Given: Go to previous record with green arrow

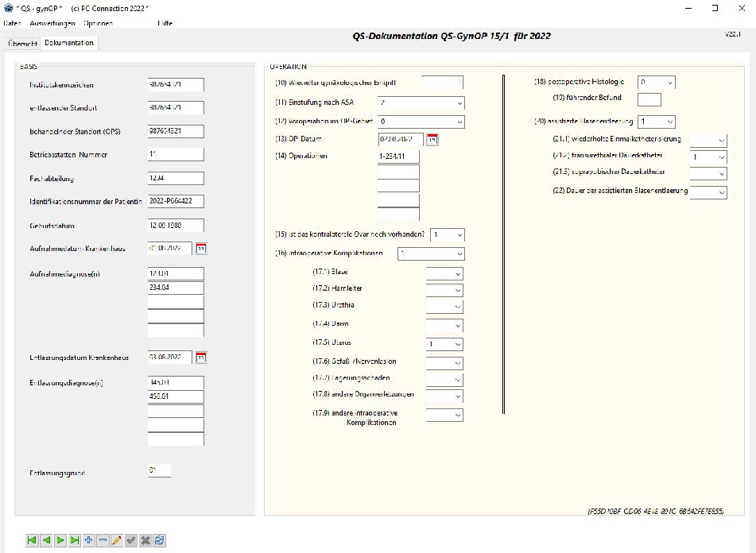Looking at the screenshot, I should point(46,540).
